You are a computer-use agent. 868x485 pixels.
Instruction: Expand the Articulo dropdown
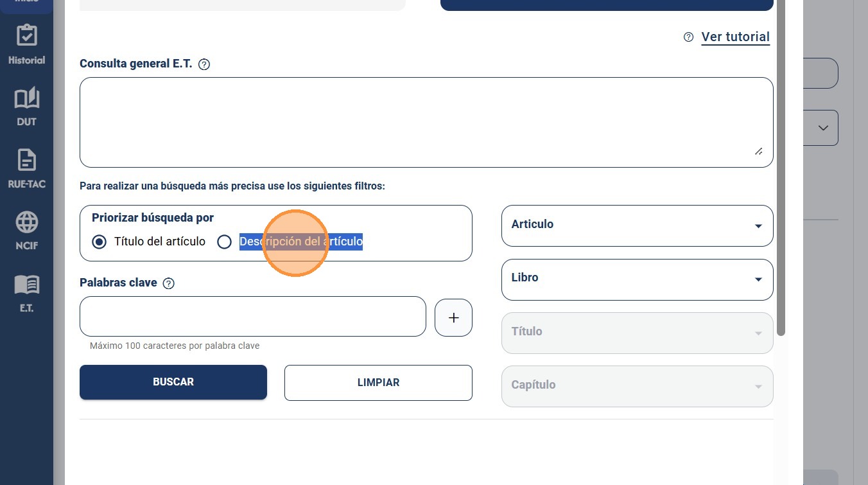pyautogui.click(x=637, y=225)
